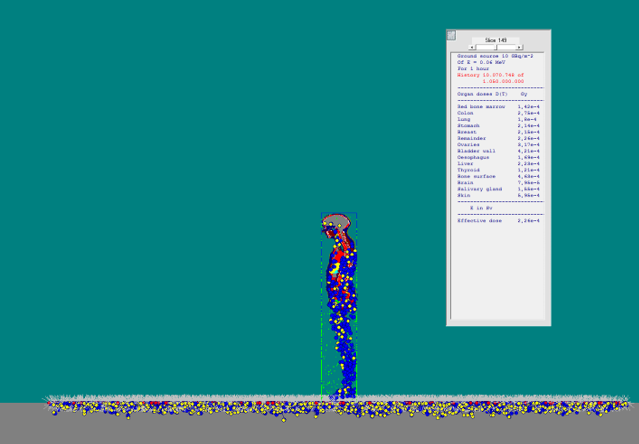Click the Brain dose entry
Viewport: 639px width, 444px height.
[x=498, y=183]
